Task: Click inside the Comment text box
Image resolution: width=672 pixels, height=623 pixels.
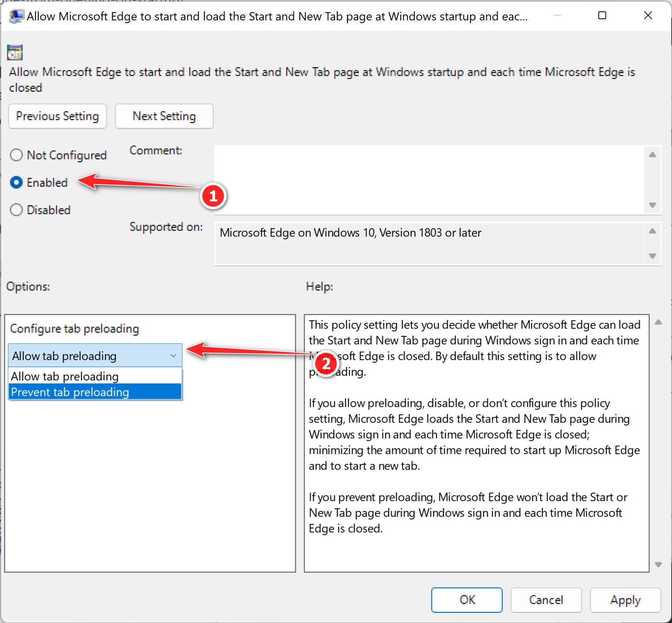Action: click(x=429, y=180)
